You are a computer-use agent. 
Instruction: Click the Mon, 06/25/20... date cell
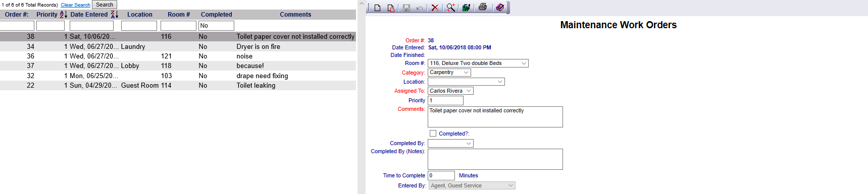pyautogui.click(x=94, y=76)
